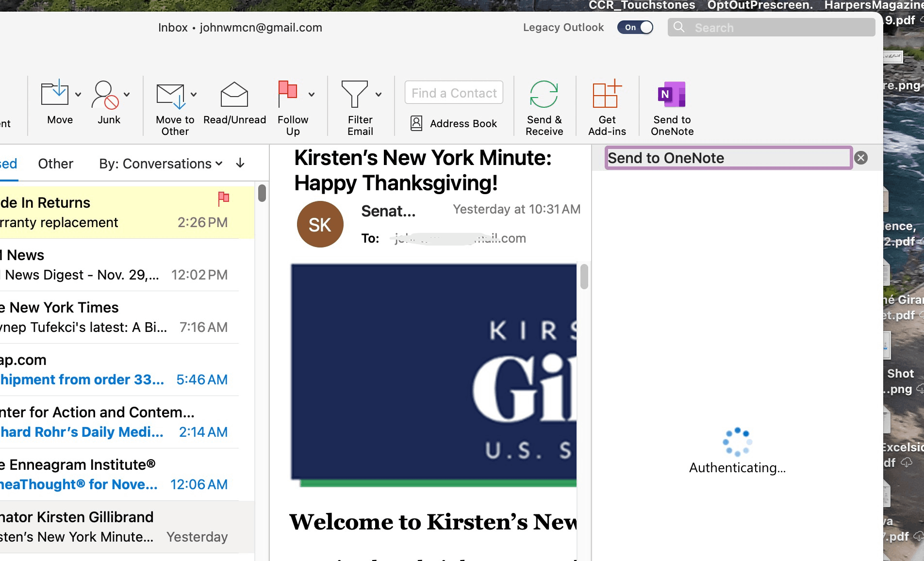Click the email body scrollbar

(584, 277)
